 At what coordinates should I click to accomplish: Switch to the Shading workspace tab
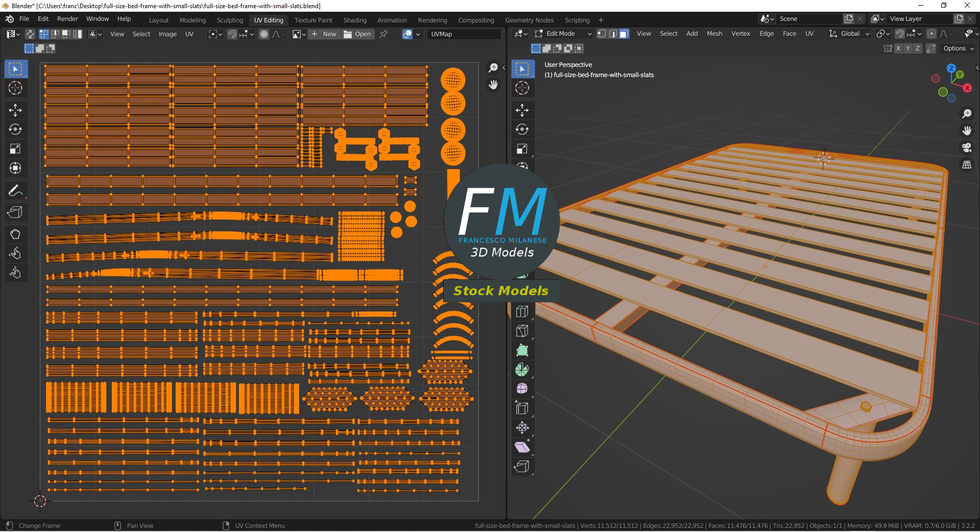[355, 20]
